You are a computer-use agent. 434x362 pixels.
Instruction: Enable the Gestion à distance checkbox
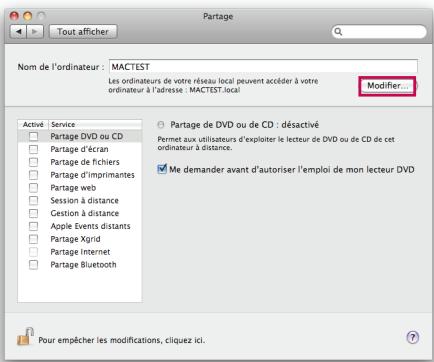point(33,213)
